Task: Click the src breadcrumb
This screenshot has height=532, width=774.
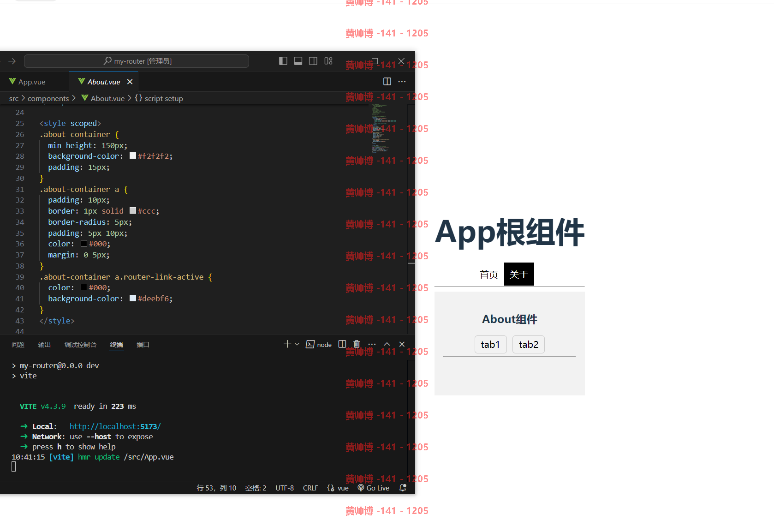Action: 14,98
